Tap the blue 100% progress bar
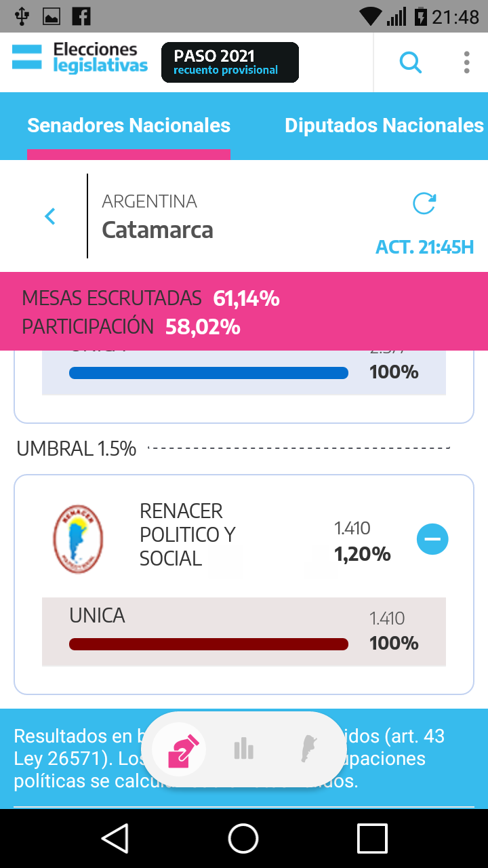 tap(209, 373)
